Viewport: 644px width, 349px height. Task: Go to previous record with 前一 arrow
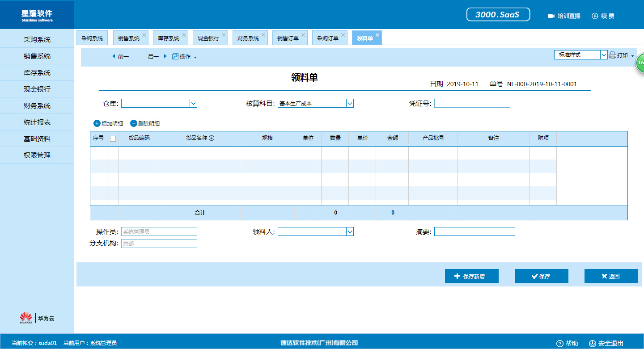click(114, 56)
